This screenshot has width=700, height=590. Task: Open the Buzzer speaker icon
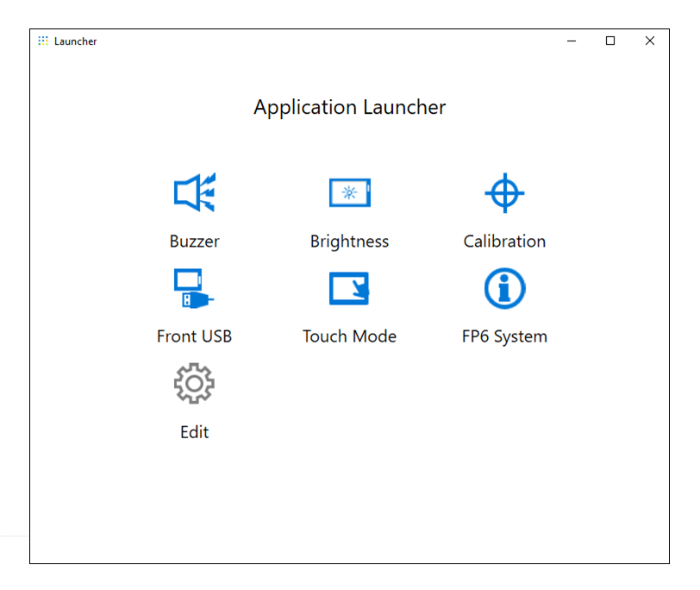coord(194,192)
